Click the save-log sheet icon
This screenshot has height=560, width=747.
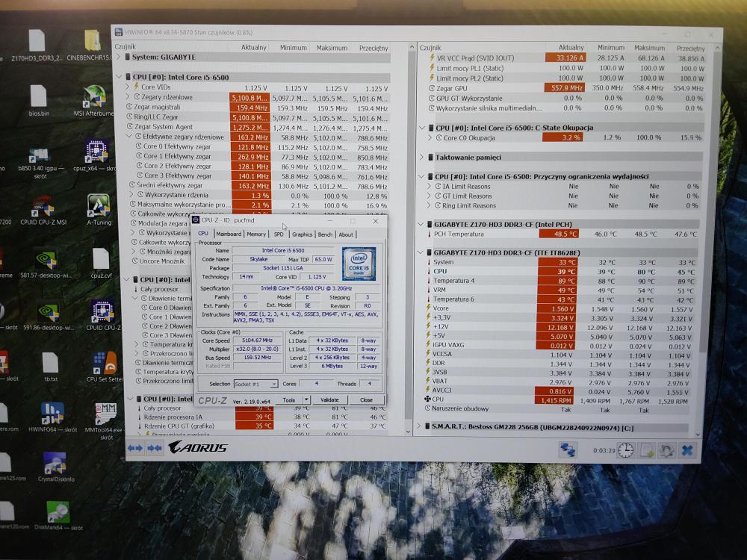pos(646,450)
